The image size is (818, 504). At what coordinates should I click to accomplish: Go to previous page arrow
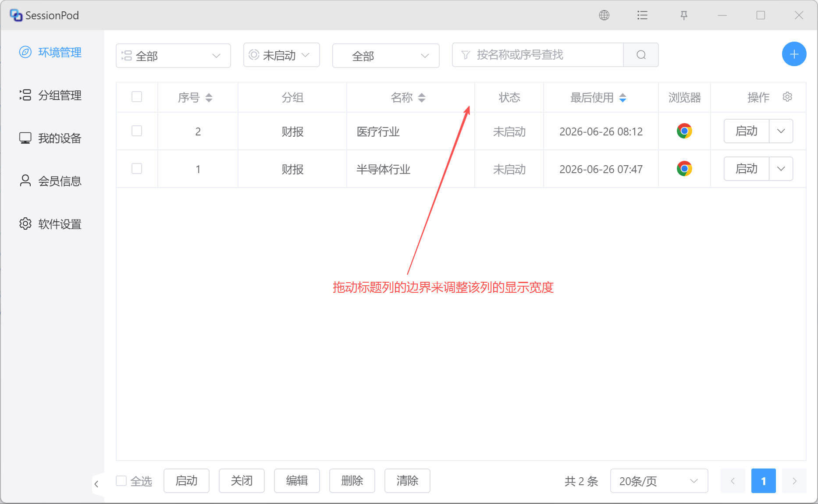pos(733,481)
